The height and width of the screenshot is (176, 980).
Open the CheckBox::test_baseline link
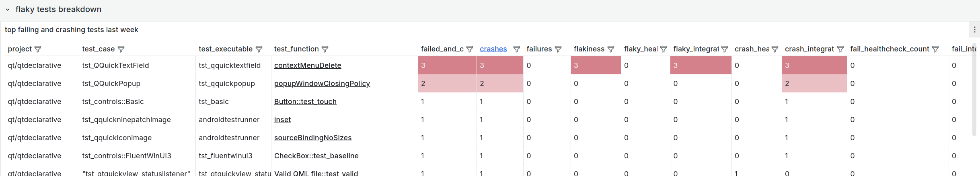(x=316, y=156)
